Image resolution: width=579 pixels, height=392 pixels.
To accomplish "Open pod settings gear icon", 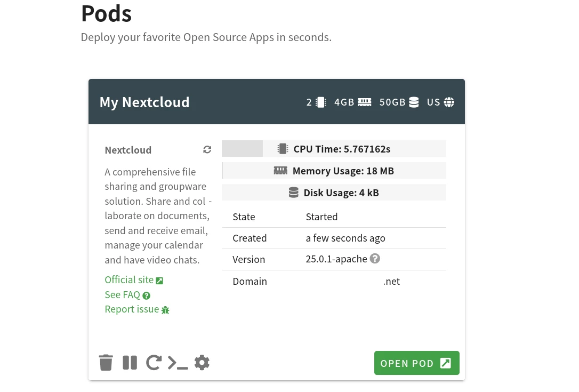I will pos(202,363).
